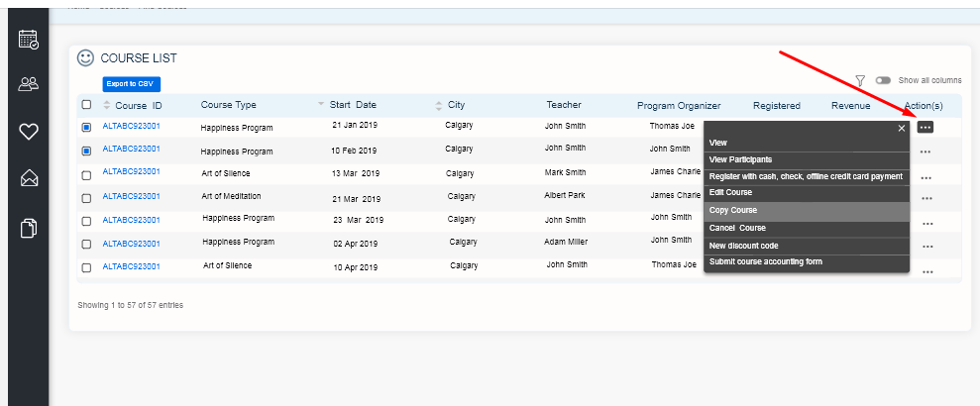Screen dimensions: 980x406
Task: Check the 21 Mar 2019 row checkbox
Action: click(86, 197)
